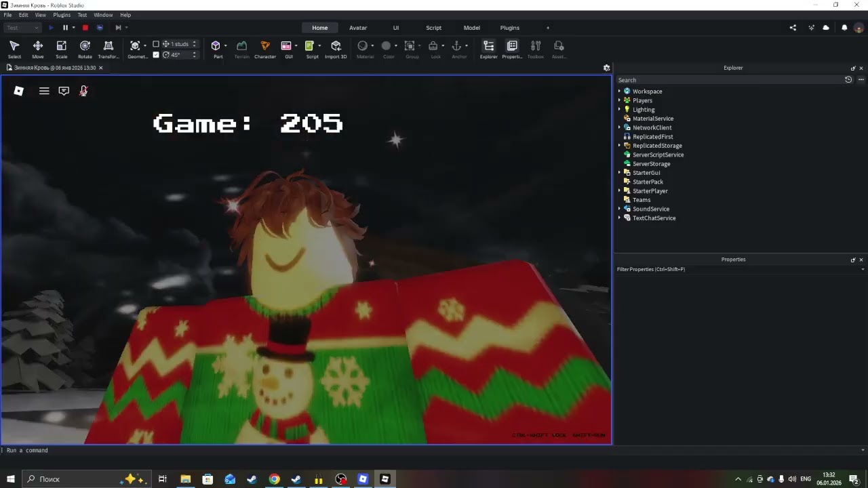This screenshot has width=868, height=488.
Task: Select ServerScriptService in Explorer
Action: pyautogui.click(x=658, y=155)
